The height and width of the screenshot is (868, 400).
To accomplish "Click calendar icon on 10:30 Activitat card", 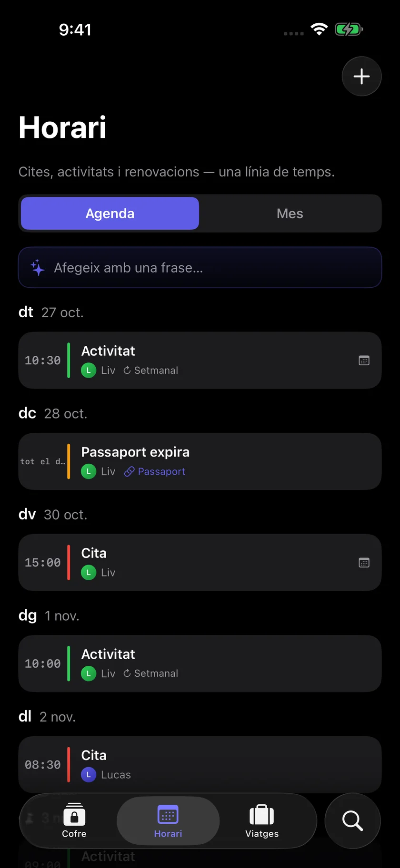I will pyautogui.click(x=364, y=361).
